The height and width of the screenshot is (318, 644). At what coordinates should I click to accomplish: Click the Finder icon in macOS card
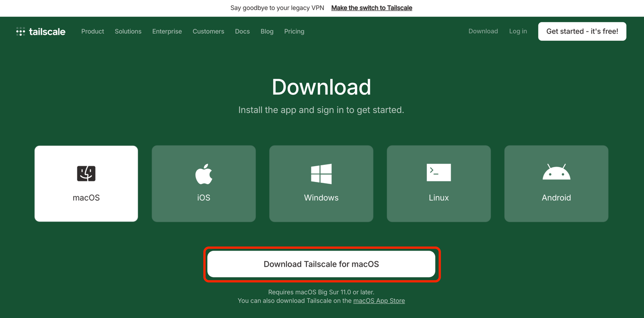point(86,173)
